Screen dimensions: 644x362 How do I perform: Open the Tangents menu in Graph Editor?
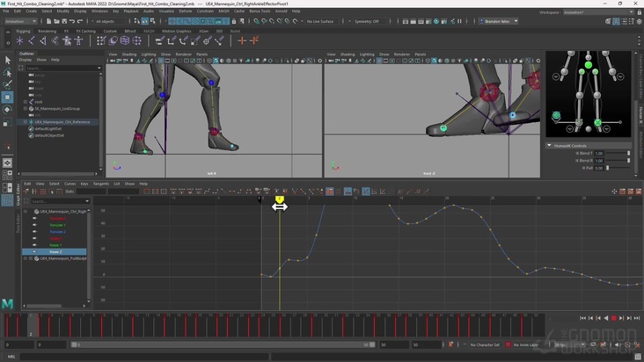(100, 184)
